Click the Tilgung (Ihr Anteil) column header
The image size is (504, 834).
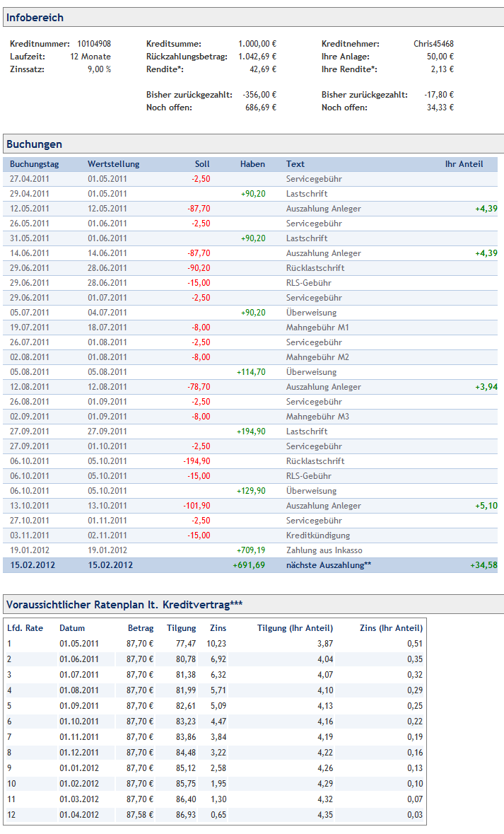click(x=295, y=627)
